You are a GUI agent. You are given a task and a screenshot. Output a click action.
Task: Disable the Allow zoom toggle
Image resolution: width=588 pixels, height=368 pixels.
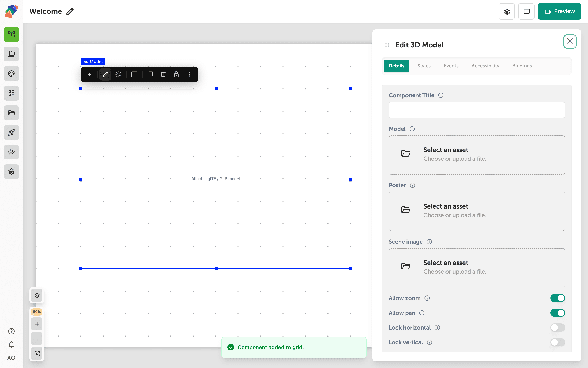(558, 298)
